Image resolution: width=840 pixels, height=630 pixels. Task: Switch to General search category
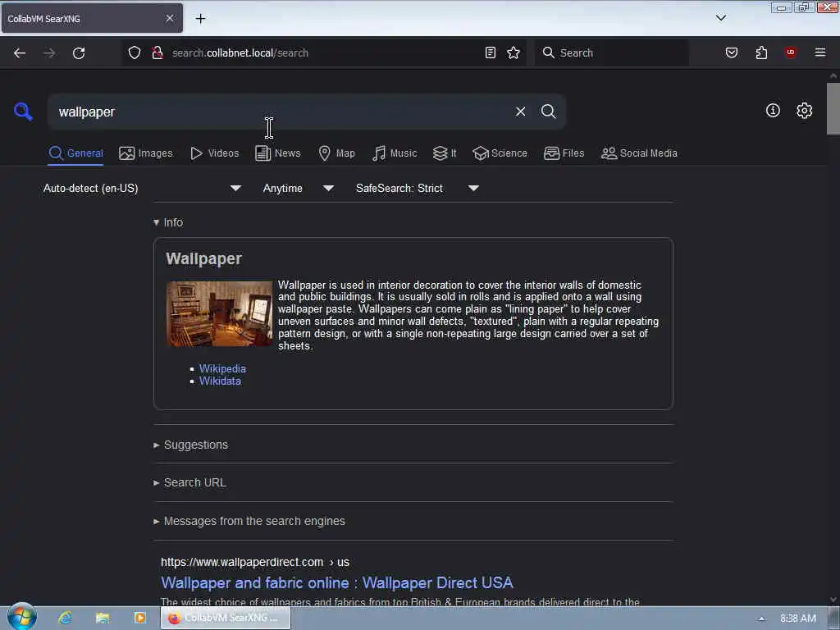[x=75, y=153]
